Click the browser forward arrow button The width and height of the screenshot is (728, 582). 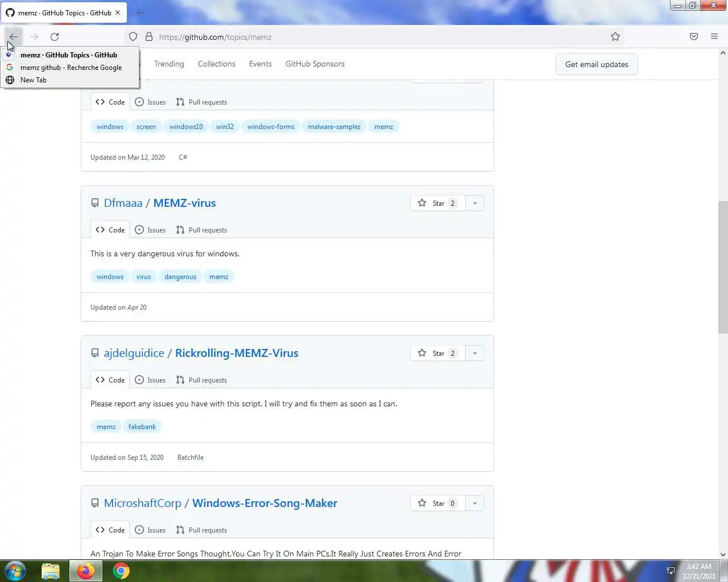pyautogui.click(x=34, y=37)
